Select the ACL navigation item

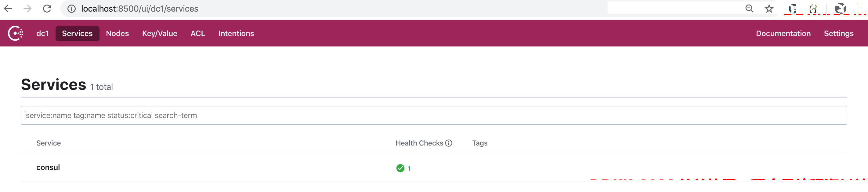[x=198, y=33]
